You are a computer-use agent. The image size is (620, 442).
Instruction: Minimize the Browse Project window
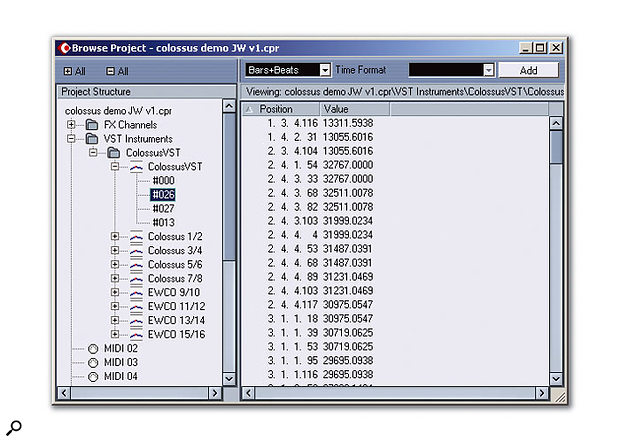point(525,48)
